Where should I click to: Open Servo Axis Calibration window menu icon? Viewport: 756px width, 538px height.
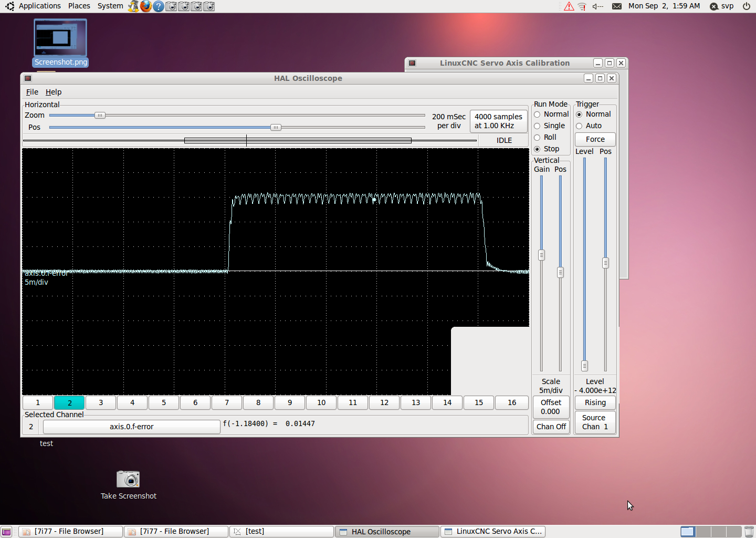(x=412, y=63)
